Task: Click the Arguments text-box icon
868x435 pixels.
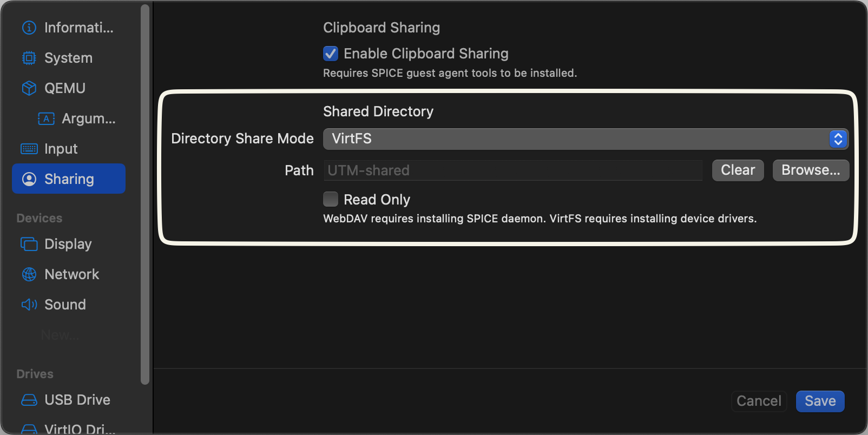Action: [x=47, y=118]
